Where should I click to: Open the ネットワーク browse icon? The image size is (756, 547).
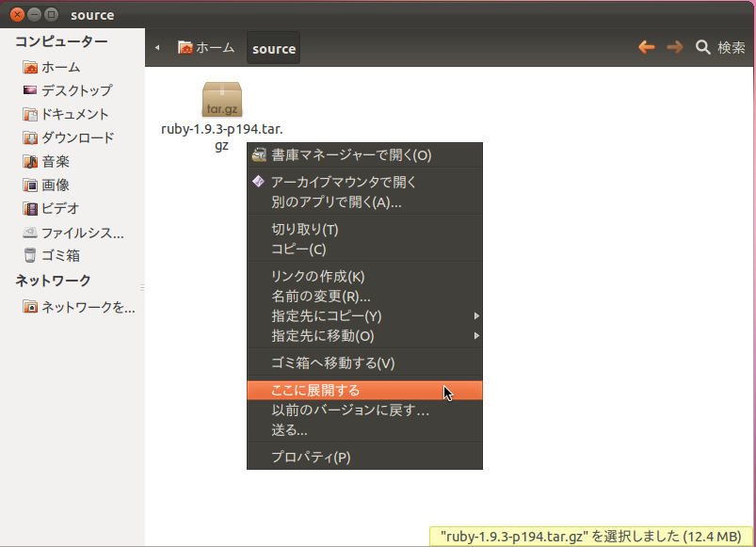point(30,307)
